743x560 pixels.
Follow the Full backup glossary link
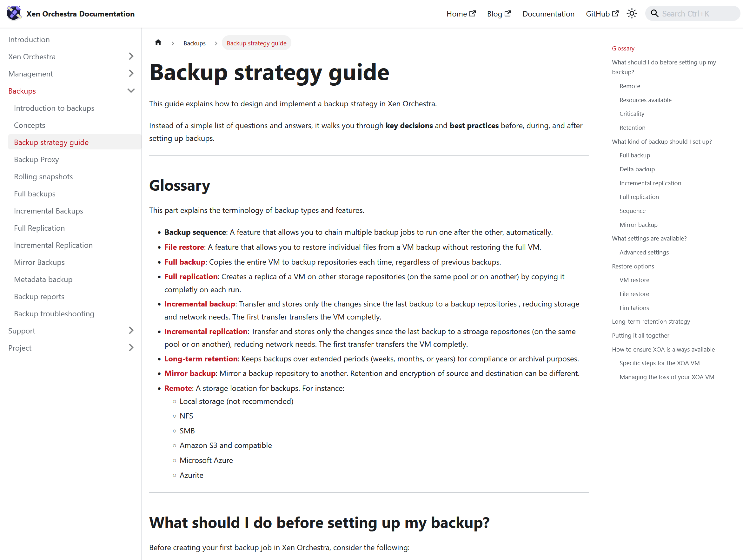click(x=185, y=262)
